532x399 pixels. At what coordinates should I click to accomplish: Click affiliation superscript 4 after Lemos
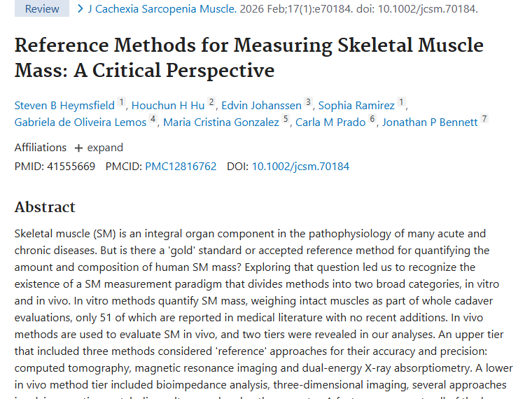pos(153,120)
